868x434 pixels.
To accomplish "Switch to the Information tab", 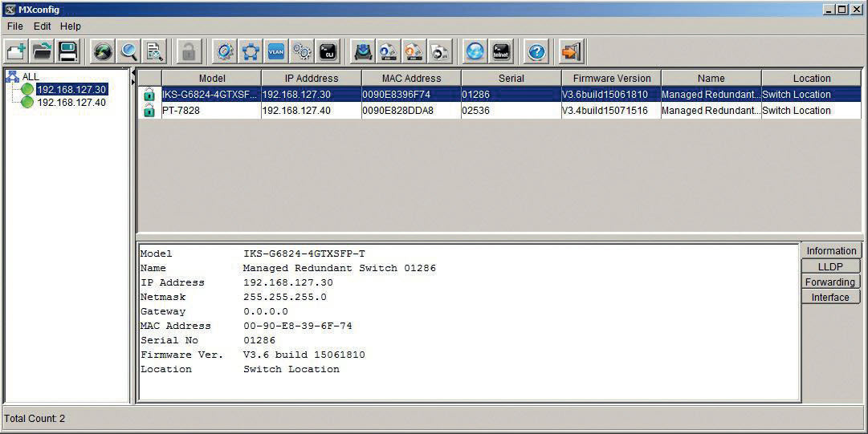I will 831,250.
